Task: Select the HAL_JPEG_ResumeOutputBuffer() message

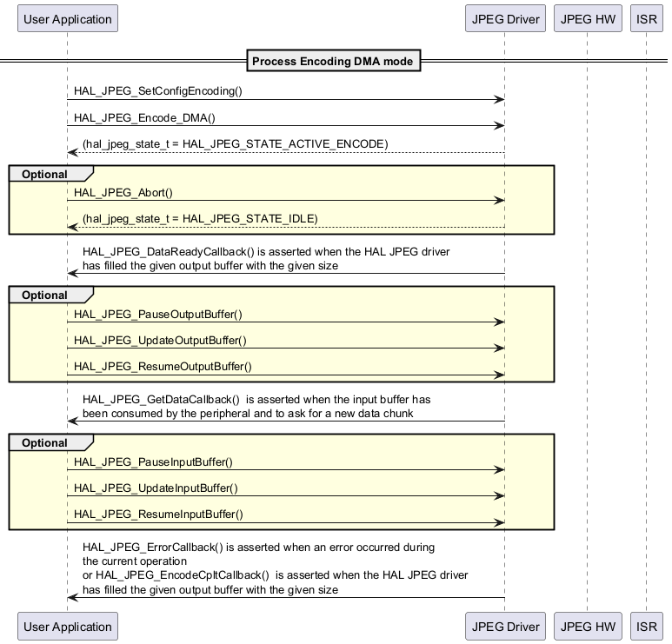Action: (x=163, y=367)
